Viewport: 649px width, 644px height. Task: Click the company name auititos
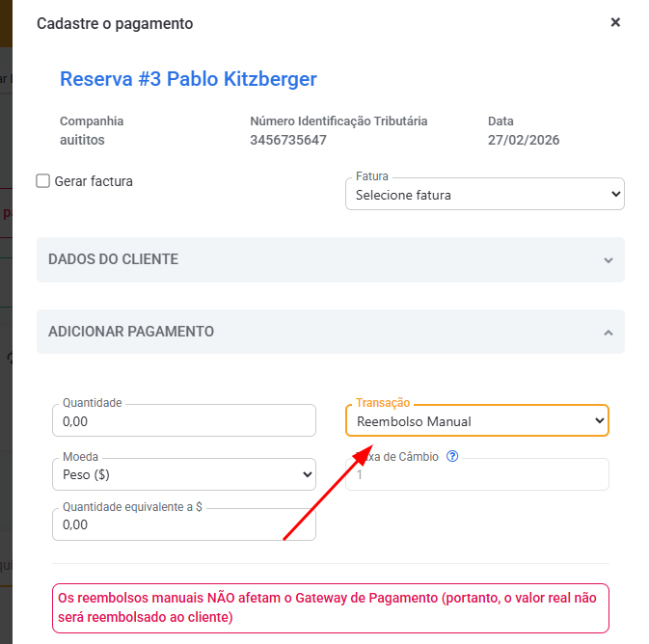point(82,140)
